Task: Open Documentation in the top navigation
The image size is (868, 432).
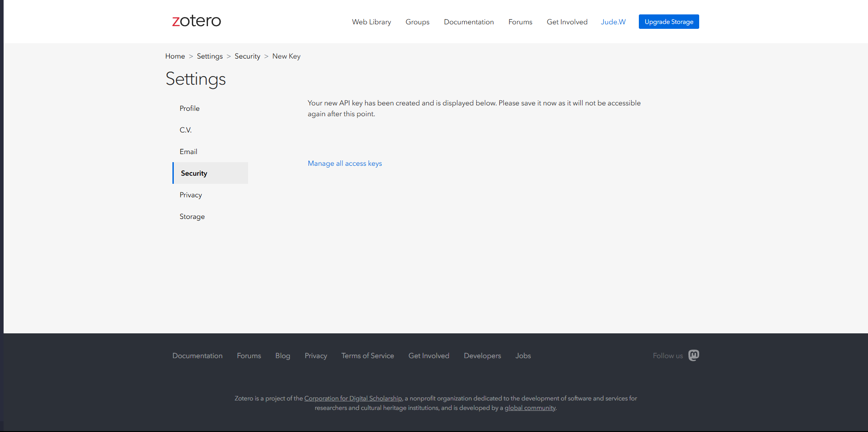Action: (x=469, y=22)
